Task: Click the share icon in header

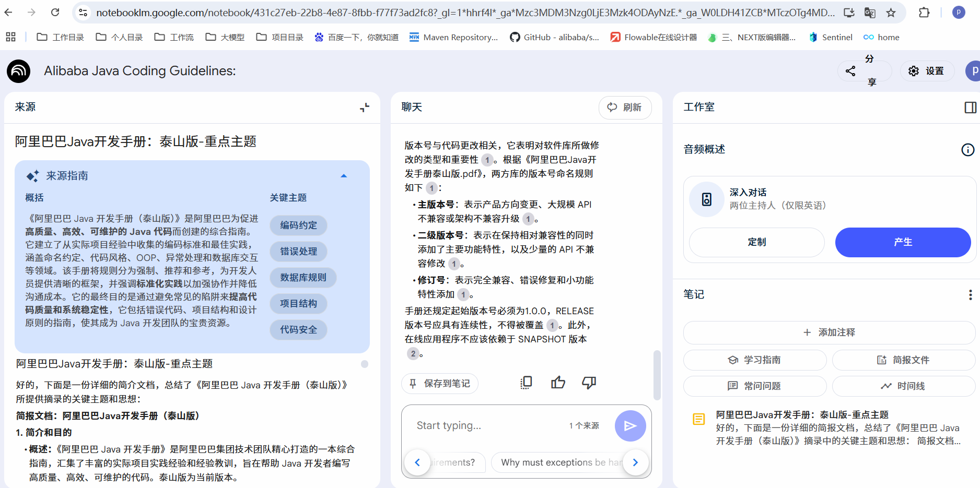Action: click(x=850, y=71)
